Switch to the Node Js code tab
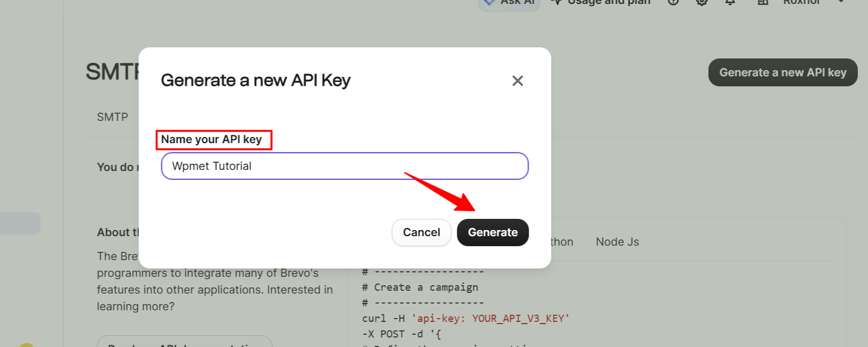 tap(617, 242)
